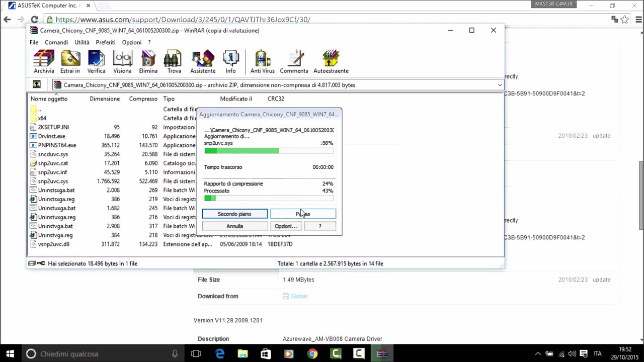
Task: Run the Anti Virus toolbar icon
Action: (263, 62)
